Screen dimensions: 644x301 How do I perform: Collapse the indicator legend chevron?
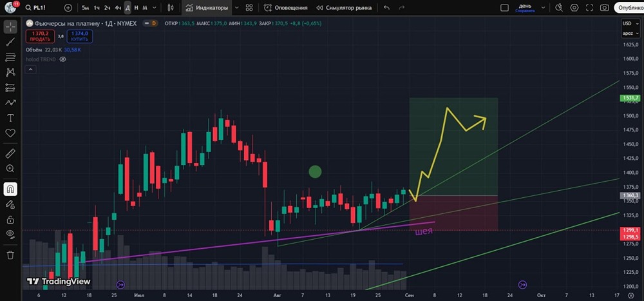(x=31, y=70)
